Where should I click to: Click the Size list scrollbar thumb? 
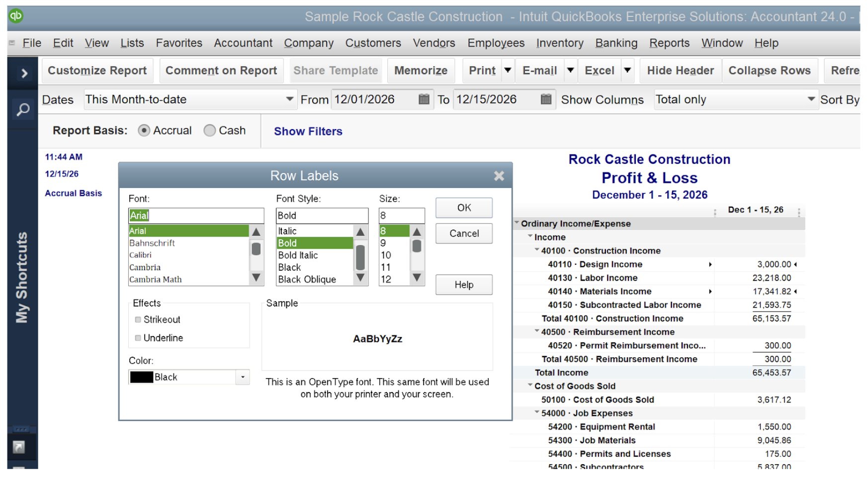tap(417, 246)
